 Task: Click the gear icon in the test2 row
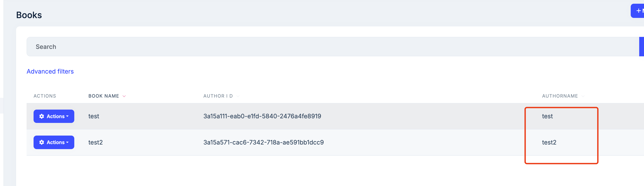pyautogui.click(x=42, y=142)
